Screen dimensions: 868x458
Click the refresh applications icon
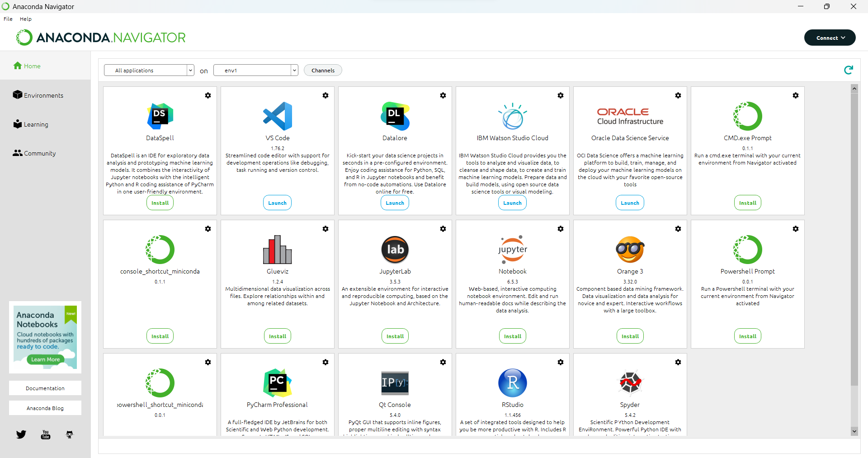(849, 70)
